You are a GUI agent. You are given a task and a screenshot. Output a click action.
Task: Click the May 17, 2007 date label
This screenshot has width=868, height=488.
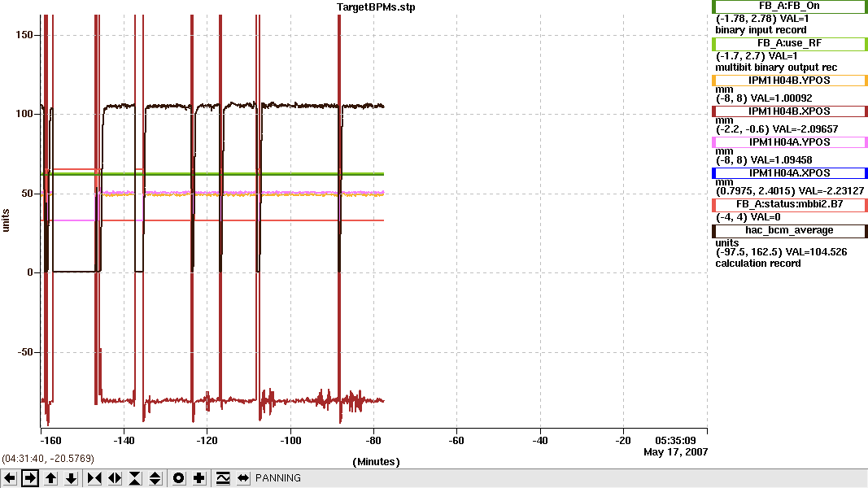[x=675, y=452]
